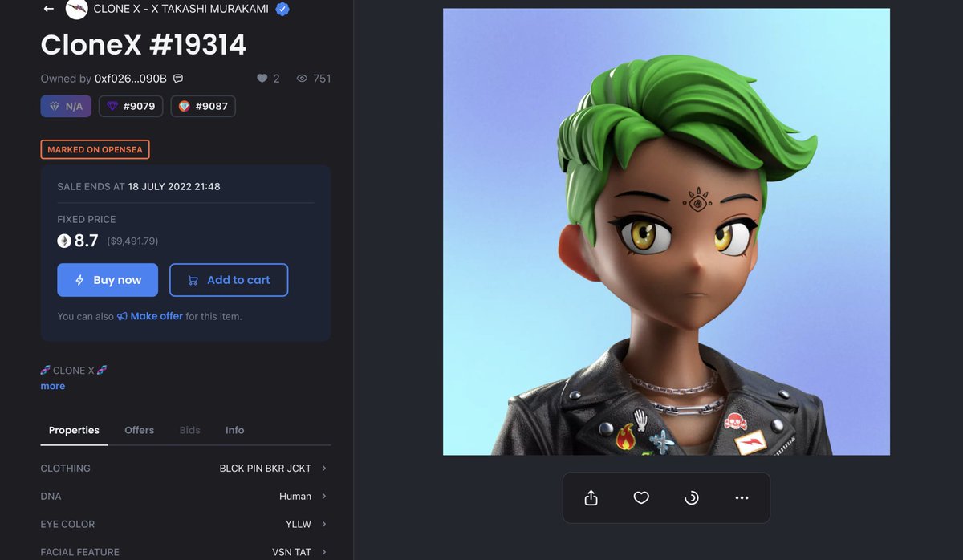Expand the description with more

point(53,386)
